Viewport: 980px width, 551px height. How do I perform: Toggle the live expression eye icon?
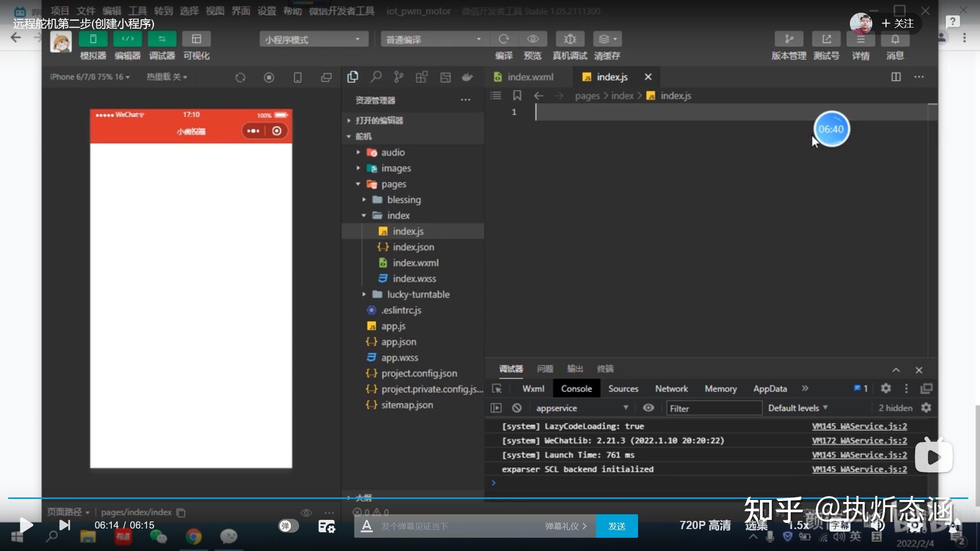pyautogui.click(x=648, y=408)
